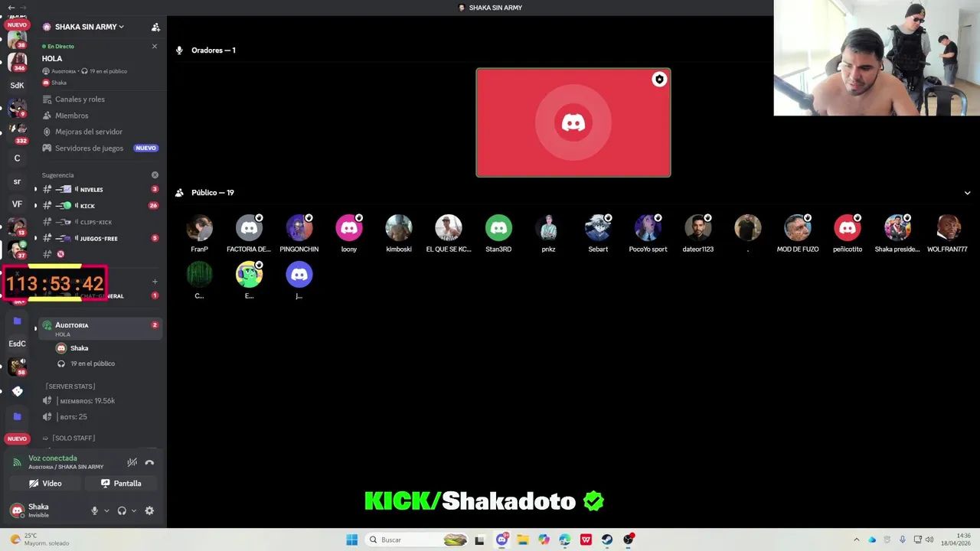Dismiss the Sugerencia section
980x551 pixels.
(155, 175)
